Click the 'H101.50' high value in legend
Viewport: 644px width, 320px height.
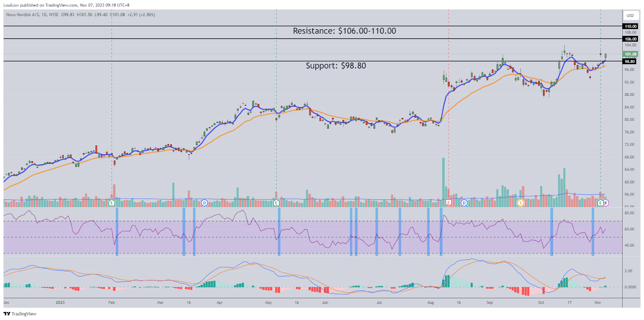(85, 15)
